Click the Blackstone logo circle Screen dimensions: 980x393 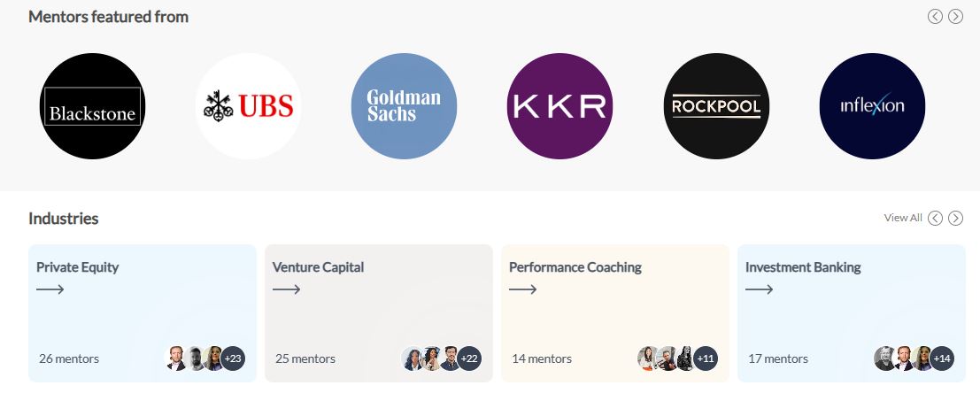[x=93, y=107]
